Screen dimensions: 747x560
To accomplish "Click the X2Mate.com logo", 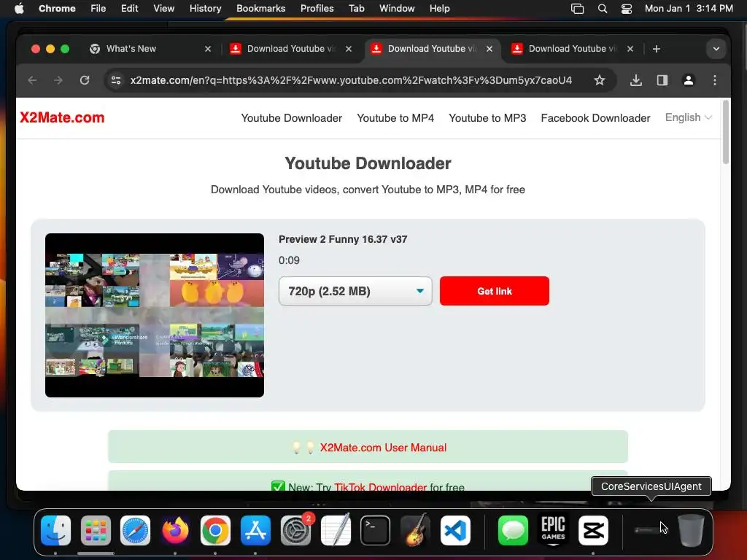I will 62,117.
